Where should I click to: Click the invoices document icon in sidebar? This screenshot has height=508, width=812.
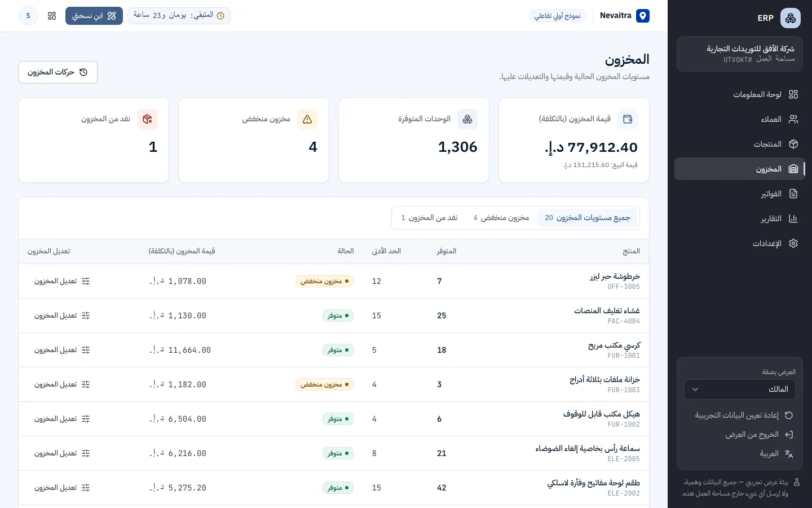(x=793, y=194)
